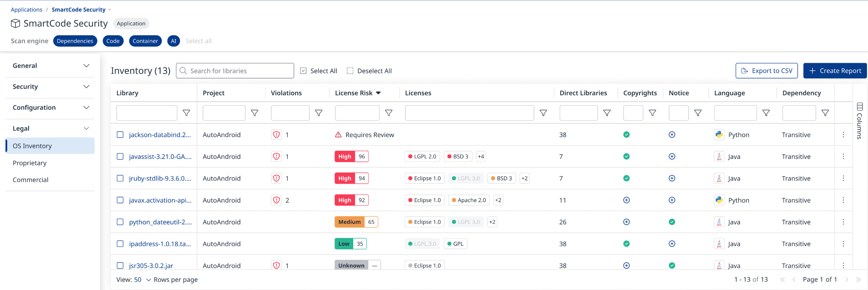868x290 pixels.
Task: Click the Search for libraries field
Action: 235,71
